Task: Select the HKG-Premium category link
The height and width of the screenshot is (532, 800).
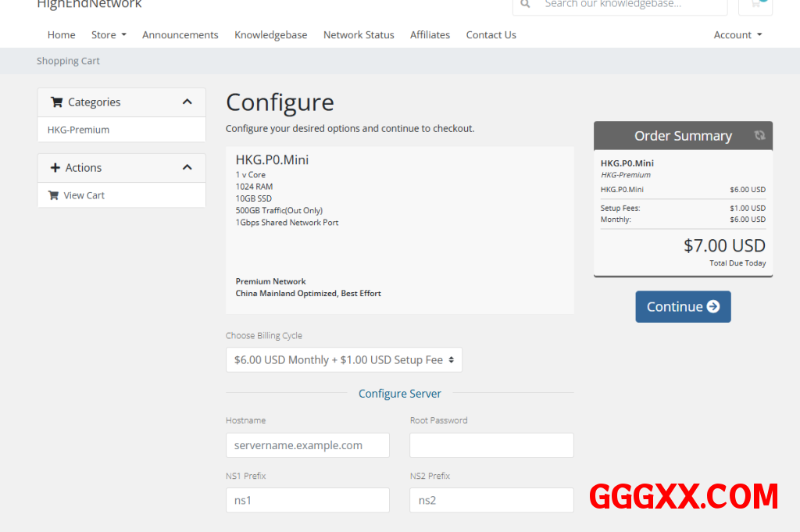Action: click(x=78, y=130)
